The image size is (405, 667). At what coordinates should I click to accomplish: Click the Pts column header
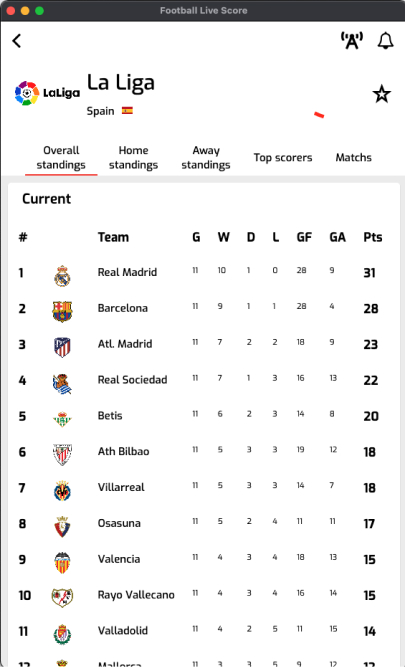tap(373, 237)
